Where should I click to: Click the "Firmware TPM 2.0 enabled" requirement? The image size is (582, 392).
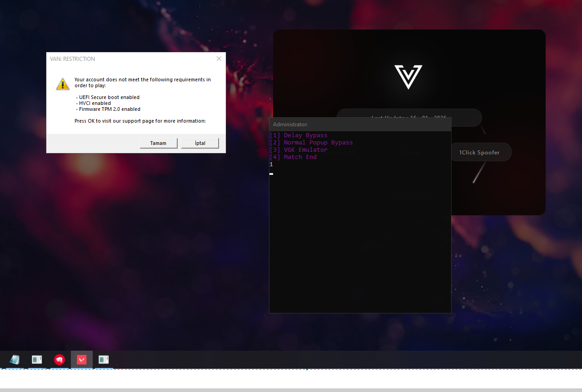click(x=109, y=109)
